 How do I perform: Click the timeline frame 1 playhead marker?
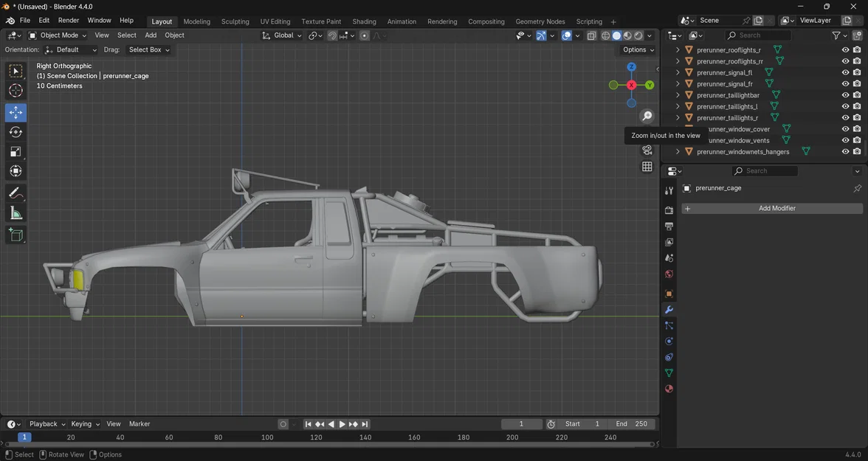(x=24, y=437)
